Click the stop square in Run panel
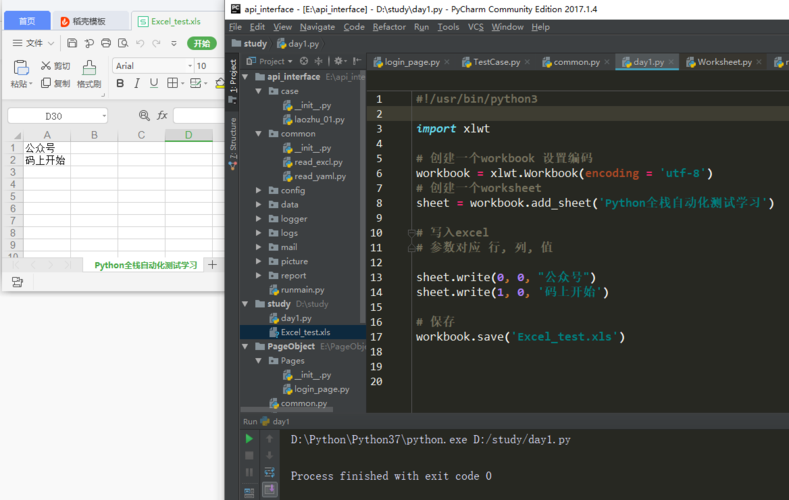This screenshot has height=500, width=789. [249, 456]
